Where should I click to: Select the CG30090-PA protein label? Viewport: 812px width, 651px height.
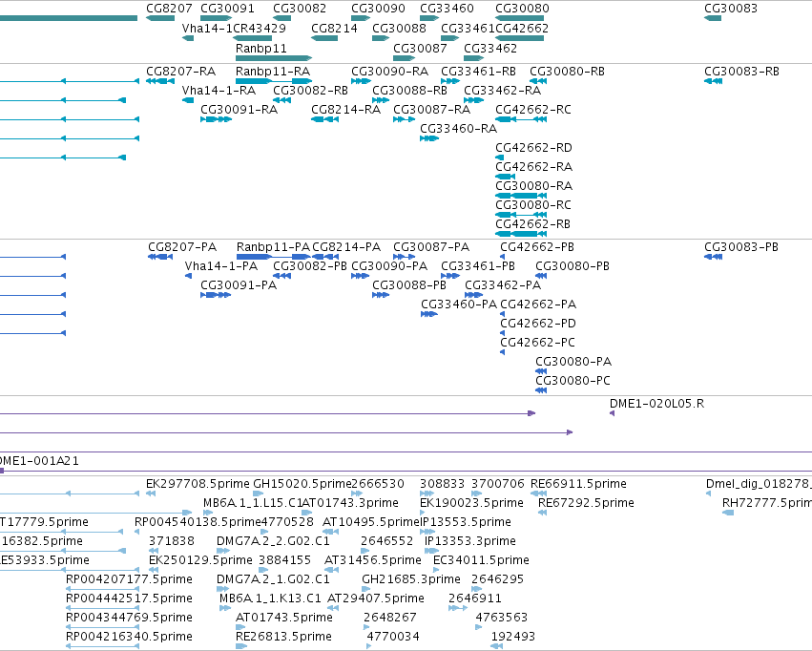point(389,266)
